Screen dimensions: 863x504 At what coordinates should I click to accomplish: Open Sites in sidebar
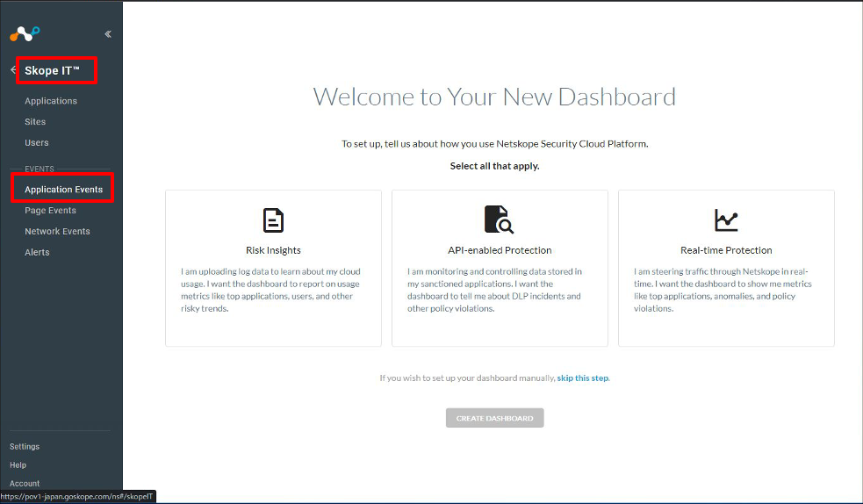point(35,121)
